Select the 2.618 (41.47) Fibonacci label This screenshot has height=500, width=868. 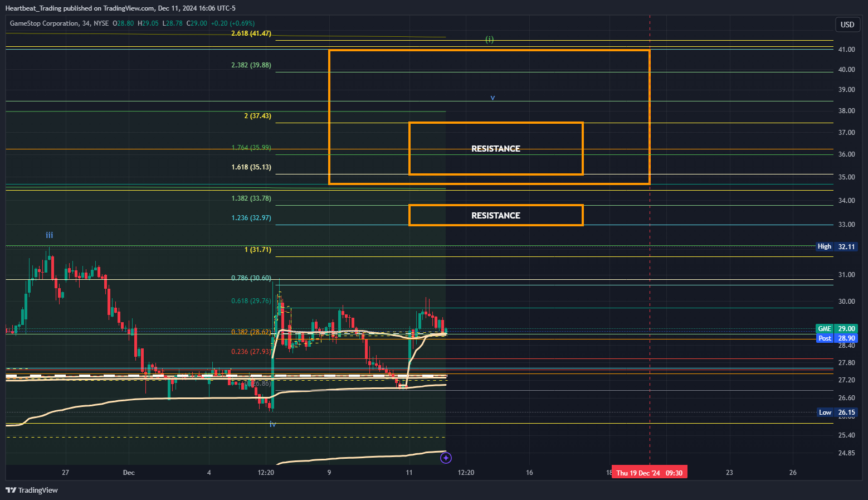tap(251, 33)
